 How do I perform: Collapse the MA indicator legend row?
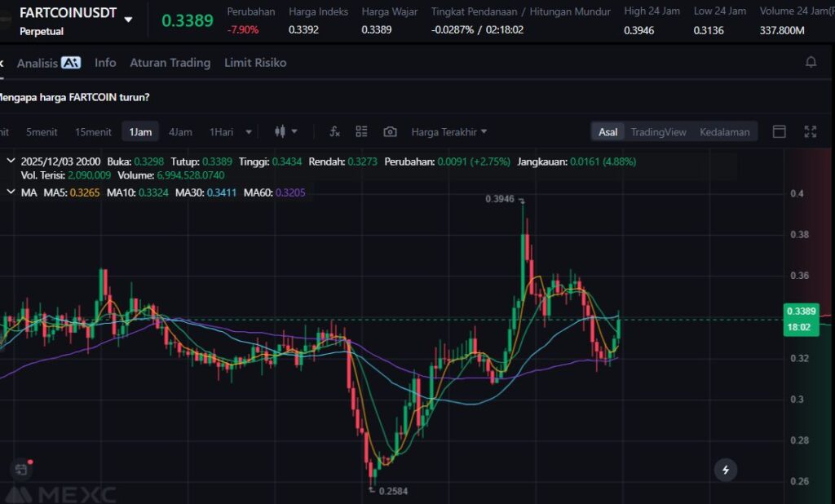[11, 192]
